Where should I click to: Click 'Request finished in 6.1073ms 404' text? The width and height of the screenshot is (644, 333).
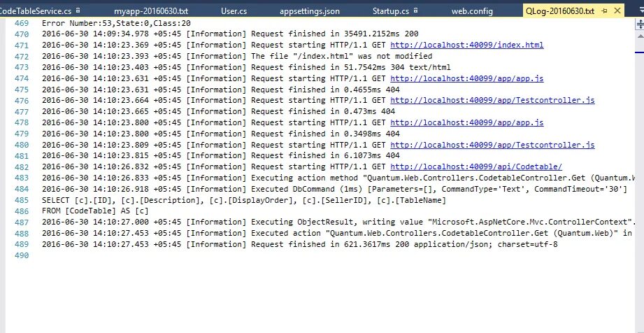tap(325, 155)
